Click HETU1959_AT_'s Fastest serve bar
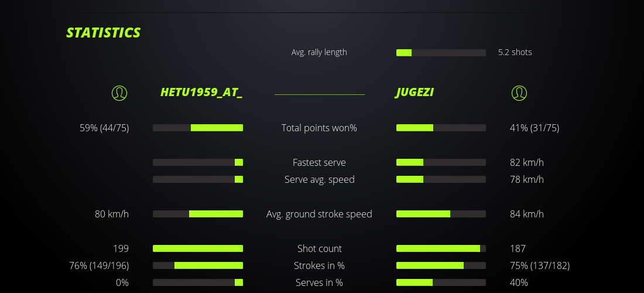Viewport: 644px width, 293px height. (x=198, y=162)
